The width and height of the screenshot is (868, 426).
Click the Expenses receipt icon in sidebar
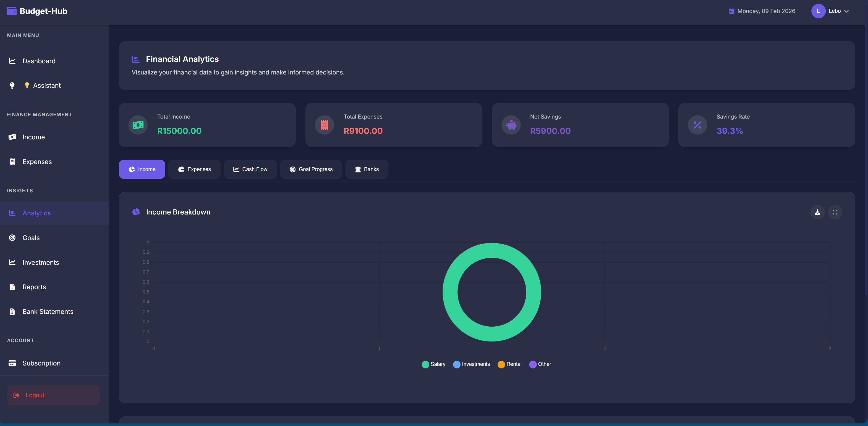[x=12, y=161]
